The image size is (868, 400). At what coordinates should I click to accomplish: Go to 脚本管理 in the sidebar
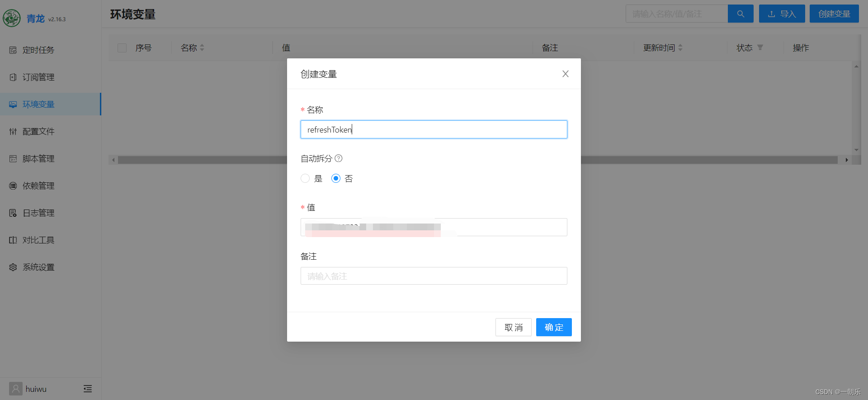coord(38,159)
